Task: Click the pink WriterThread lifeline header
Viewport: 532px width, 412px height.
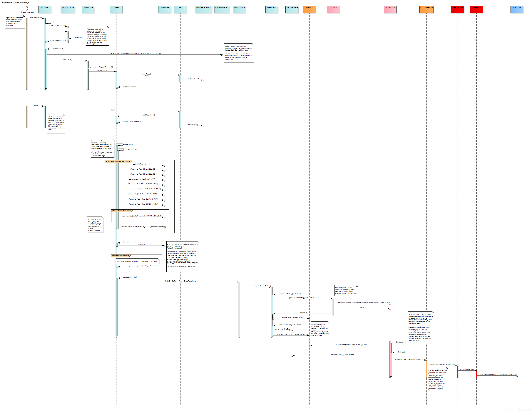Action: click(390, 9)
